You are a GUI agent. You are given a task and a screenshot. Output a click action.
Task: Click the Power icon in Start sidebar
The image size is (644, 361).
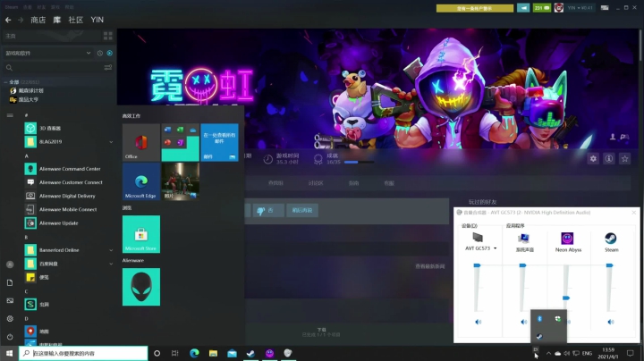10,337
